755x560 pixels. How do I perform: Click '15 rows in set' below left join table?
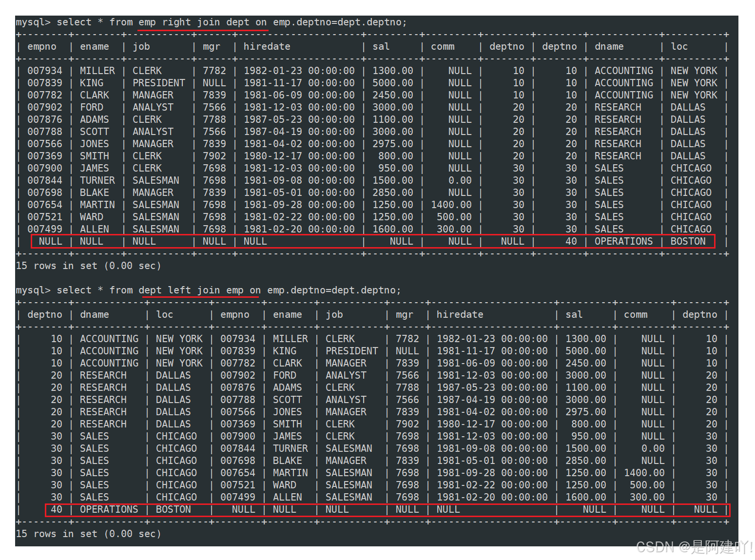(57, 534)
